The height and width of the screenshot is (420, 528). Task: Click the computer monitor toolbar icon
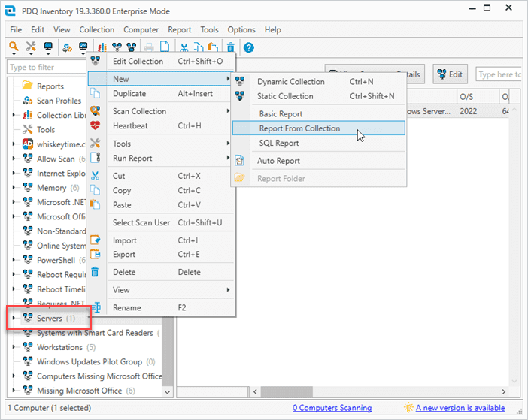click(x=48, y=46)
